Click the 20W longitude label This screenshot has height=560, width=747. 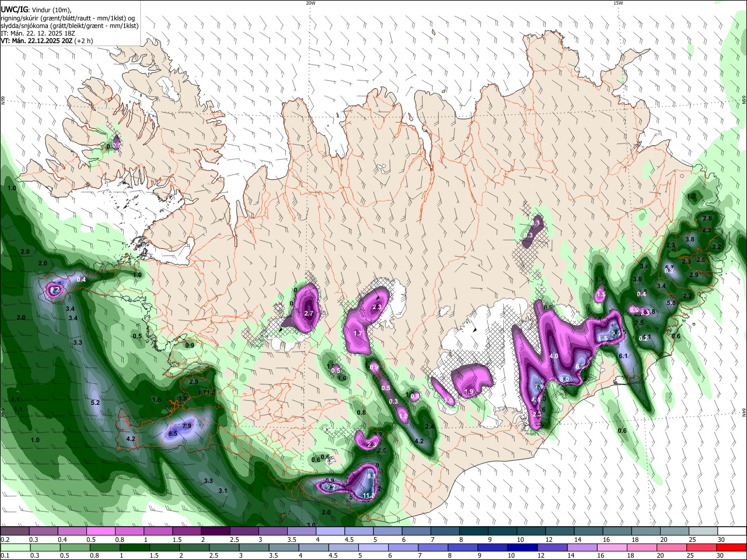pos(310,3)
